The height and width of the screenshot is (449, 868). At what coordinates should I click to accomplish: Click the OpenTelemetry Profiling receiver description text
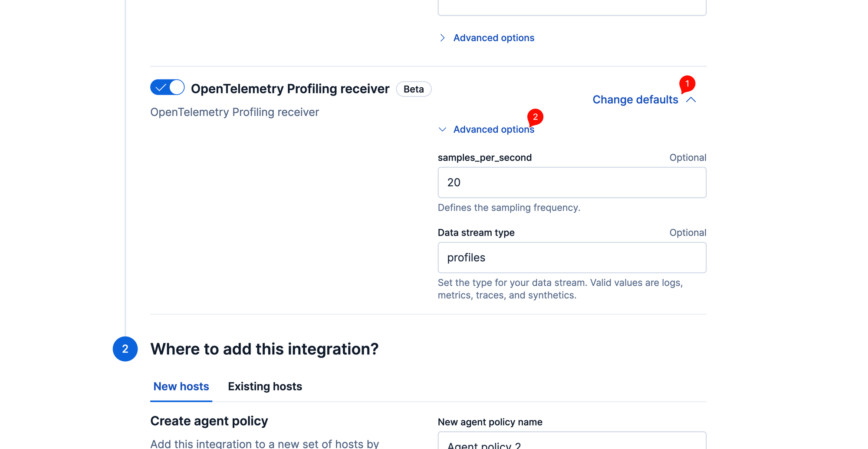tap(234, 112)
